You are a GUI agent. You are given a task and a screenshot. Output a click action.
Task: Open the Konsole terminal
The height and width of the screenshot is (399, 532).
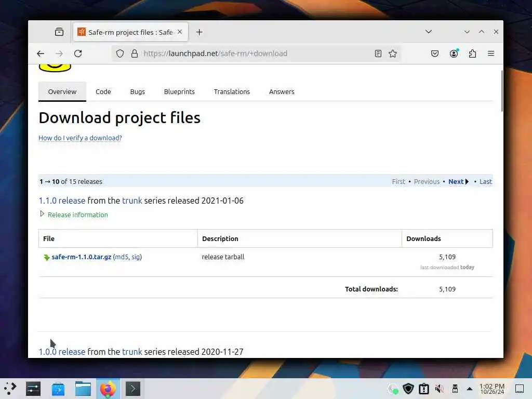click(133, 389)
